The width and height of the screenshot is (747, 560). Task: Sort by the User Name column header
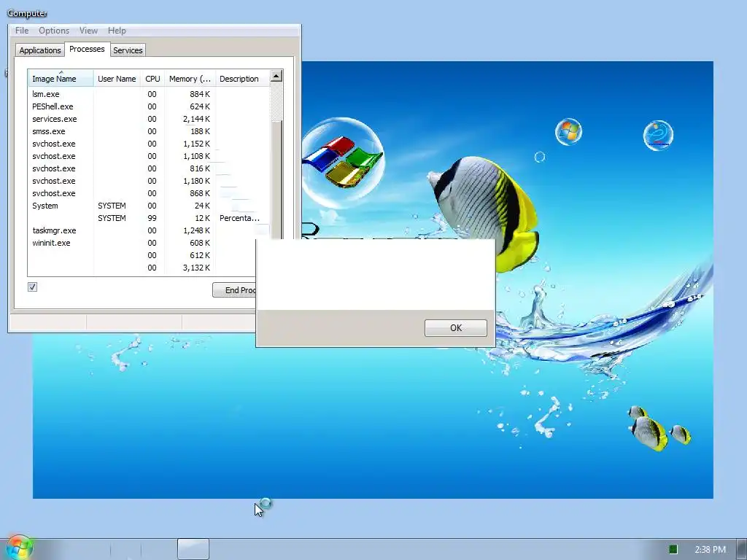pos(117,79)
